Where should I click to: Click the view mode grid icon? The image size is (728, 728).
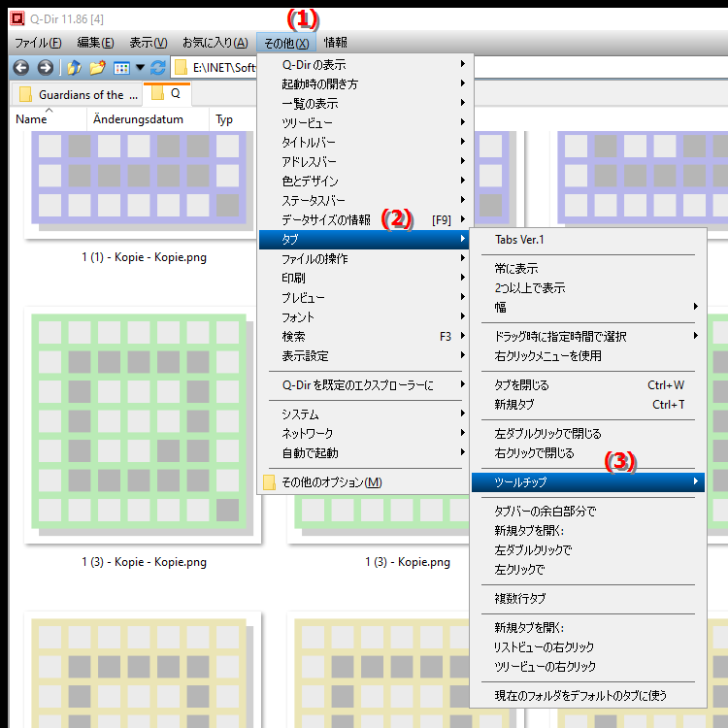121,68
